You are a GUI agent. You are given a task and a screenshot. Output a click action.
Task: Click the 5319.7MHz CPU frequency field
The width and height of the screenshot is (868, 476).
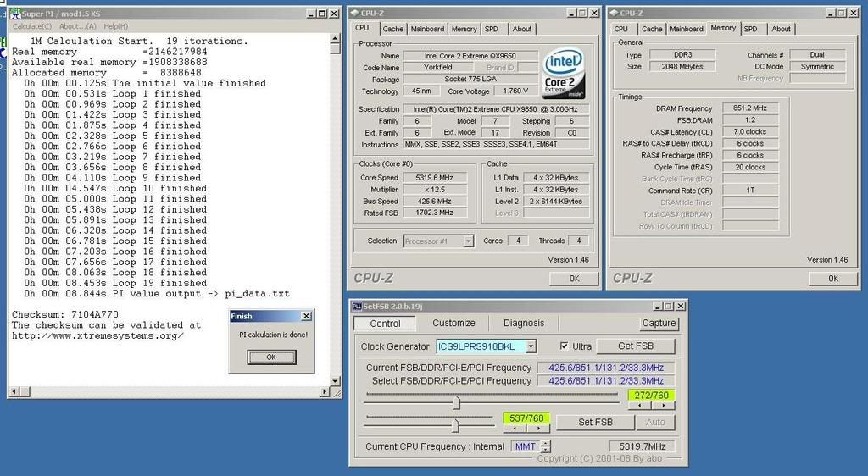point(643,446)
